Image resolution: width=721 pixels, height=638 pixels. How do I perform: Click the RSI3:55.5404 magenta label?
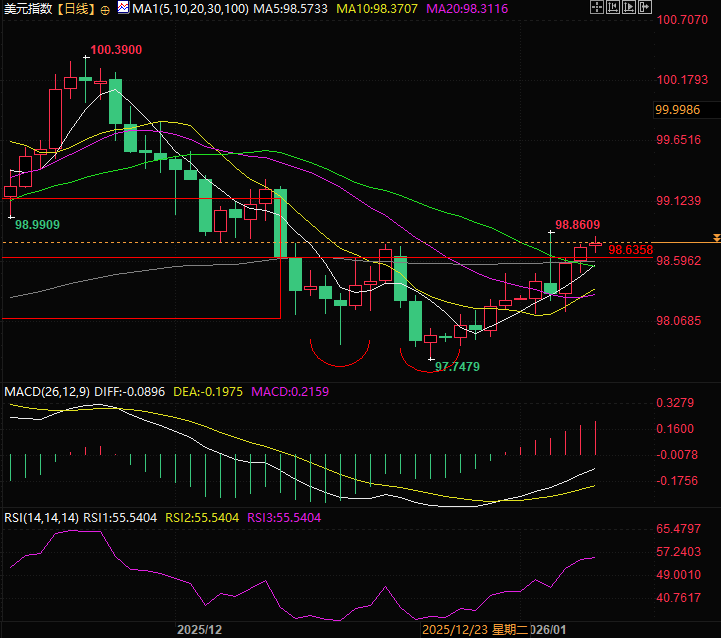pyautogui.click(x=284, y=518)
